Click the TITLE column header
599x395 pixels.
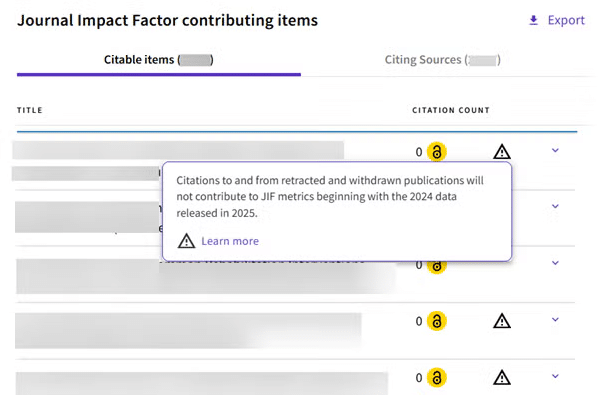pos(30,110)
